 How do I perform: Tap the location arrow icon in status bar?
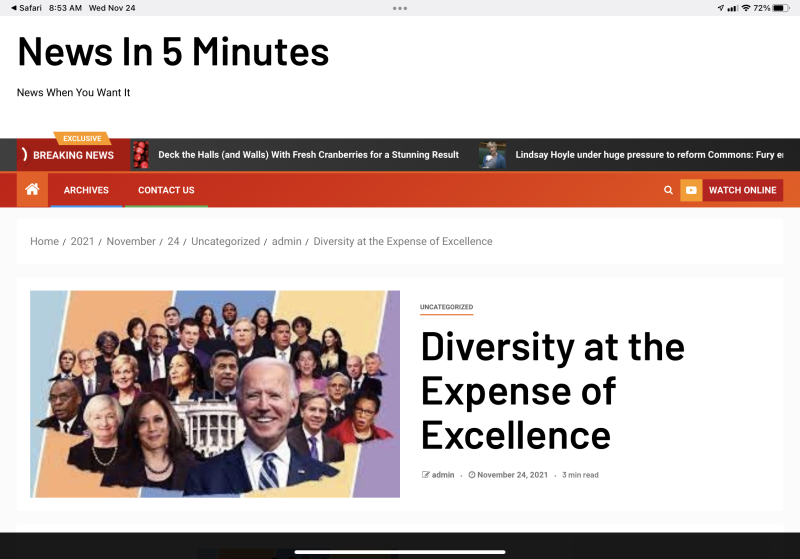click(720, 8)
